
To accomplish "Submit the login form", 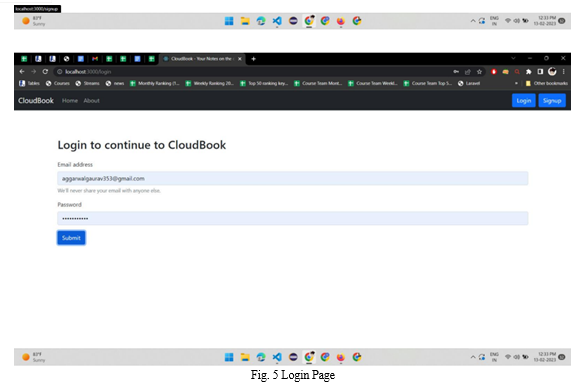I will [x=71, y=238].
